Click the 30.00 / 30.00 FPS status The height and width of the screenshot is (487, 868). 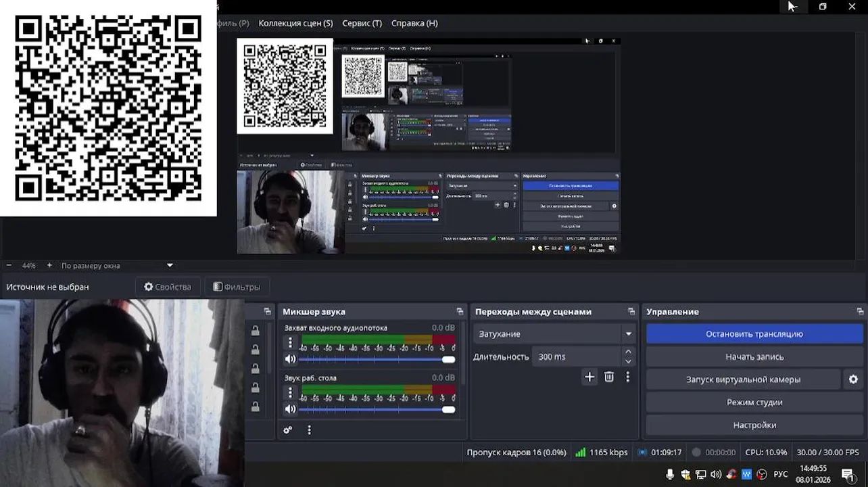[827, 453]
